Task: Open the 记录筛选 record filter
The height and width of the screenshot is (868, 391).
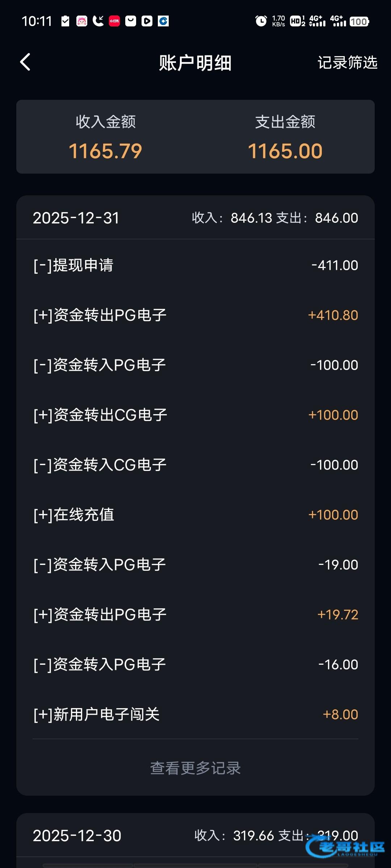Action: pyautogui.click(x=347, y=63)
